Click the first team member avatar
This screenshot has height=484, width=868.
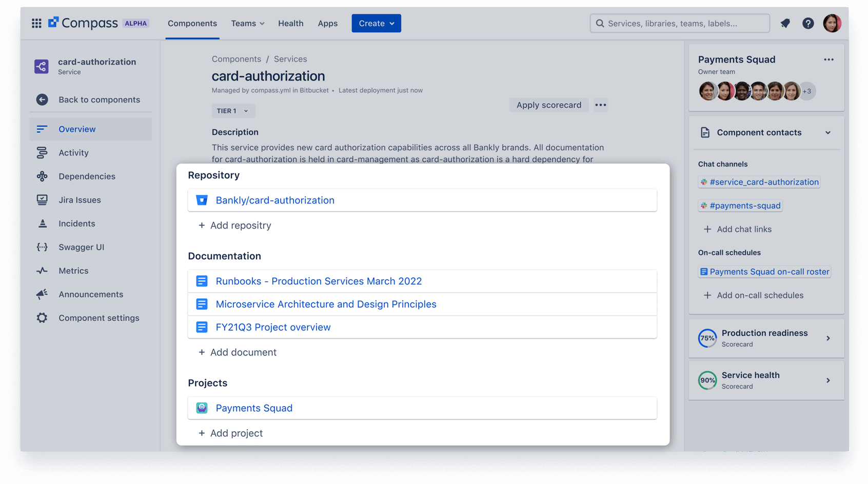pyautogui.click(x=707, y=91)
